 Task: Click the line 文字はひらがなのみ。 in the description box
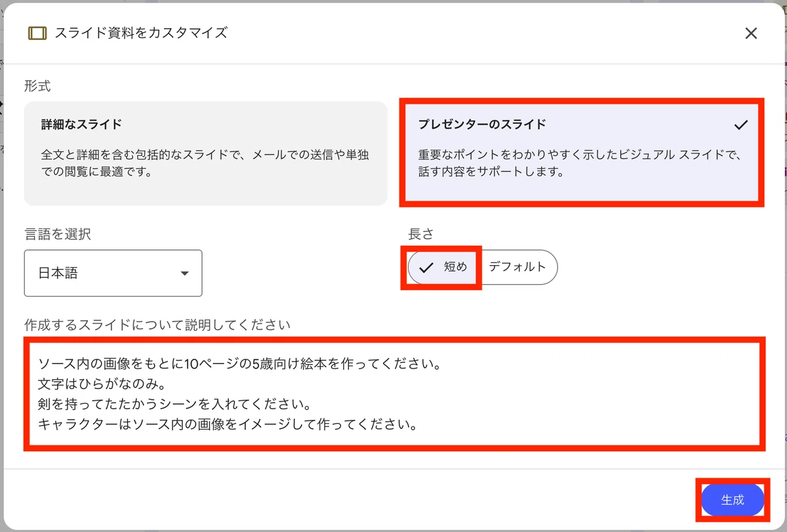[98, 384]
